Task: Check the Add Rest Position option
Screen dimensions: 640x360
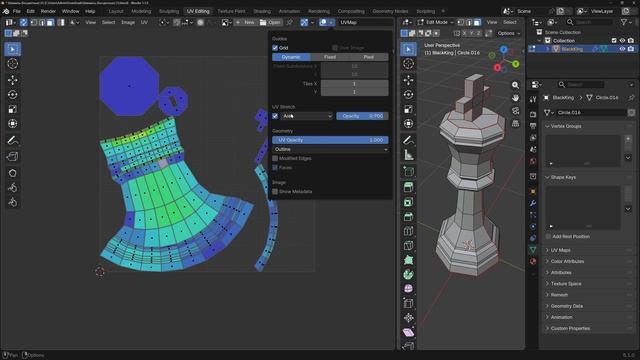Action: click(x=548, y=236)
